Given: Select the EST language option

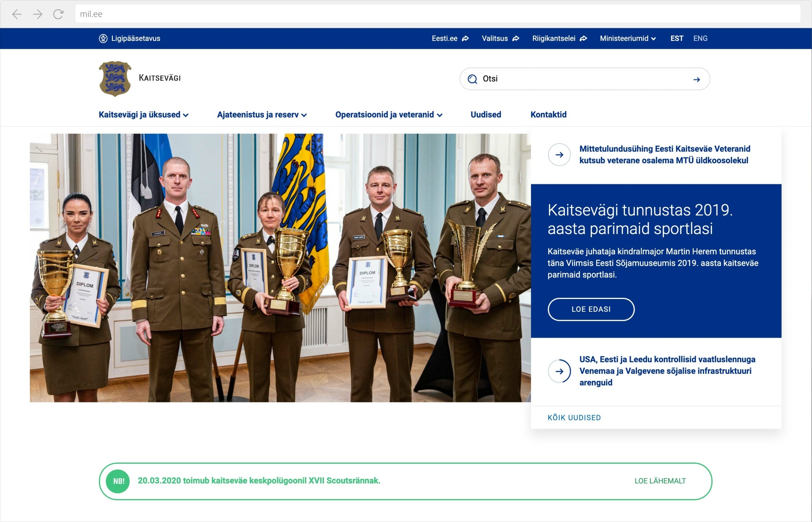Looking at the screenshot, I should pos(676,38).
